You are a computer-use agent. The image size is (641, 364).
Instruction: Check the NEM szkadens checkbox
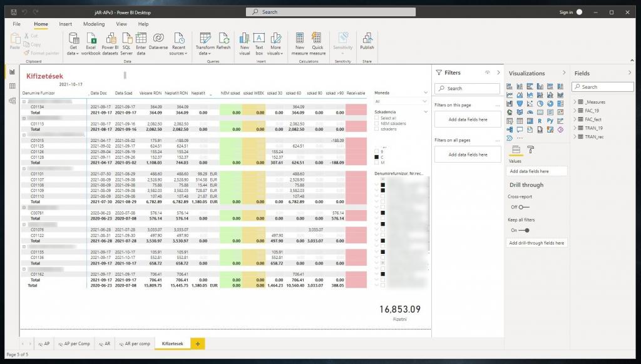[x=377, y=123]
